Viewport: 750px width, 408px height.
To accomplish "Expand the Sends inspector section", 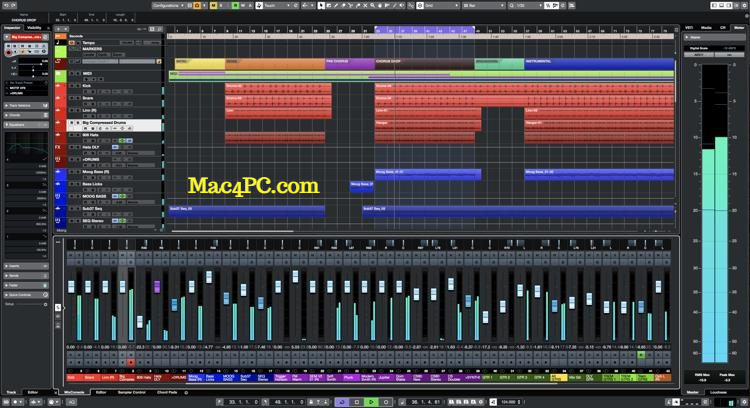I will 26,276.
